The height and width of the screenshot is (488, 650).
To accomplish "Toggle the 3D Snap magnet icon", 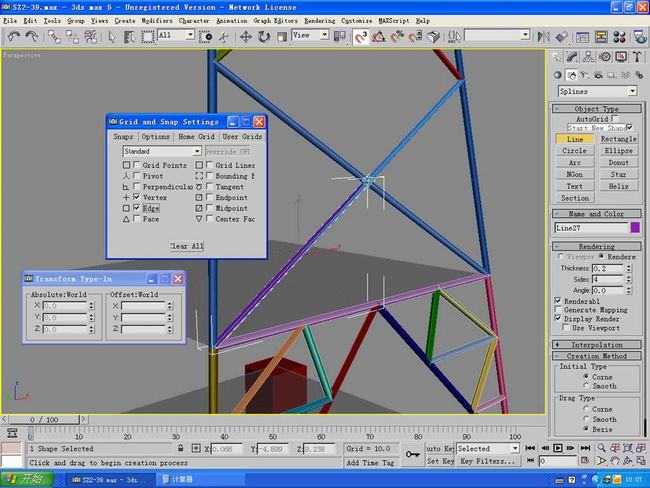I will pos(361,36).
